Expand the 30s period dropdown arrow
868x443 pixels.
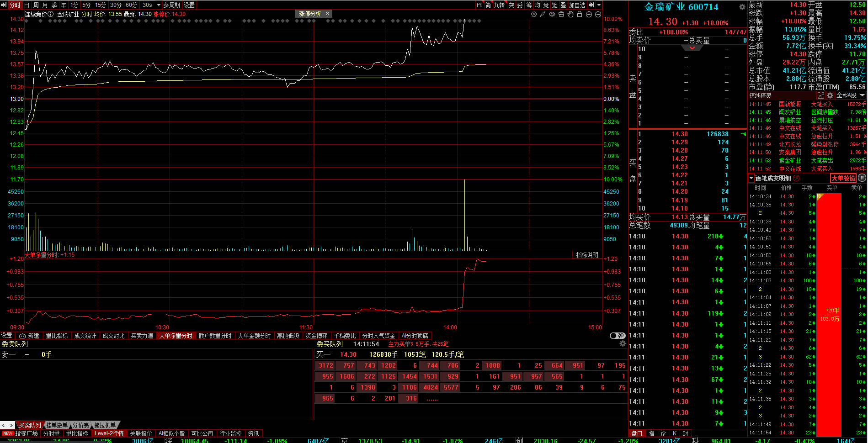pyautogui.click(x=159, y=5)
